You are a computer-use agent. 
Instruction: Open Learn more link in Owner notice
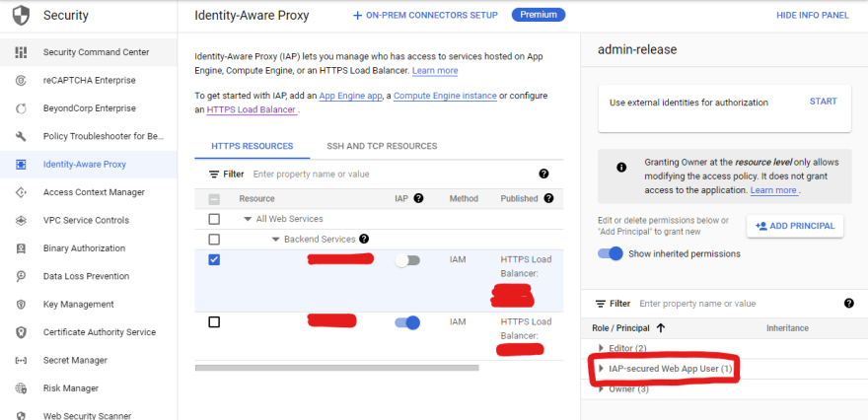pos(773,190)
